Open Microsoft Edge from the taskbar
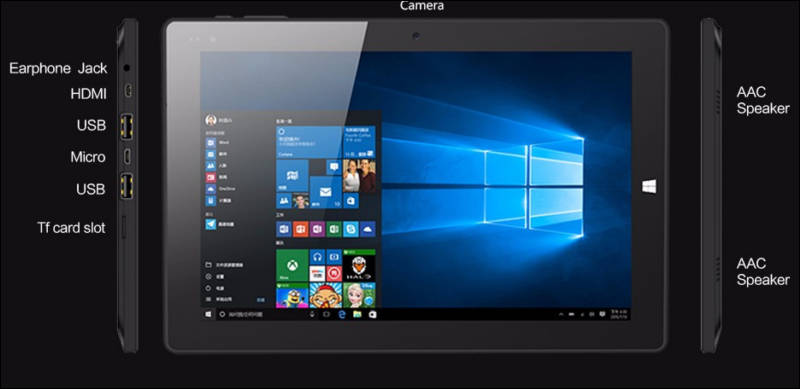Viewport: 800px width, 389px height. [342, 314]
